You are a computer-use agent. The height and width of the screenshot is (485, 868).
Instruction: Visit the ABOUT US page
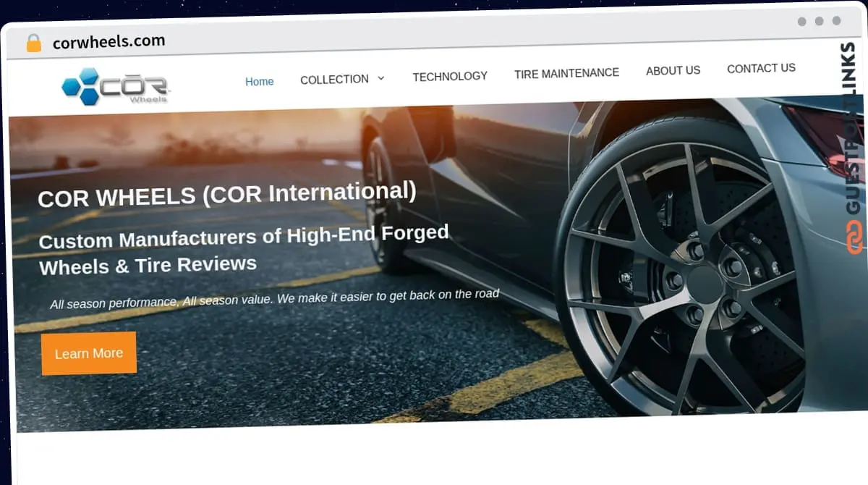tap(673, 70)
